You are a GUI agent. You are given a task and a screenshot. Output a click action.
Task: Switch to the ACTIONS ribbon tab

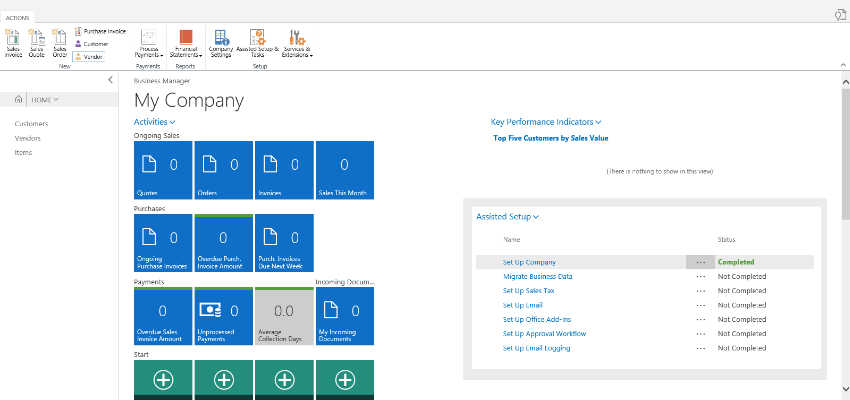tap(17, 17)
